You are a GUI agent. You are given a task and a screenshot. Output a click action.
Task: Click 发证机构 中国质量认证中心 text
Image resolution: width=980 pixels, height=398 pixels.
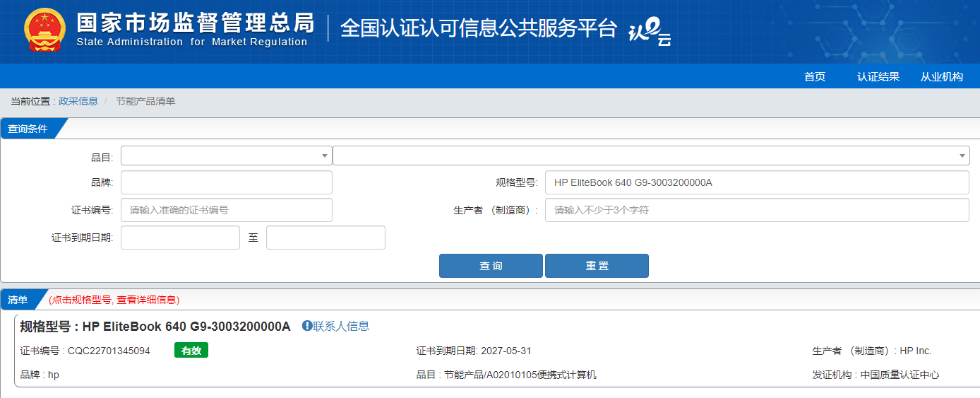tap(876, 375)
